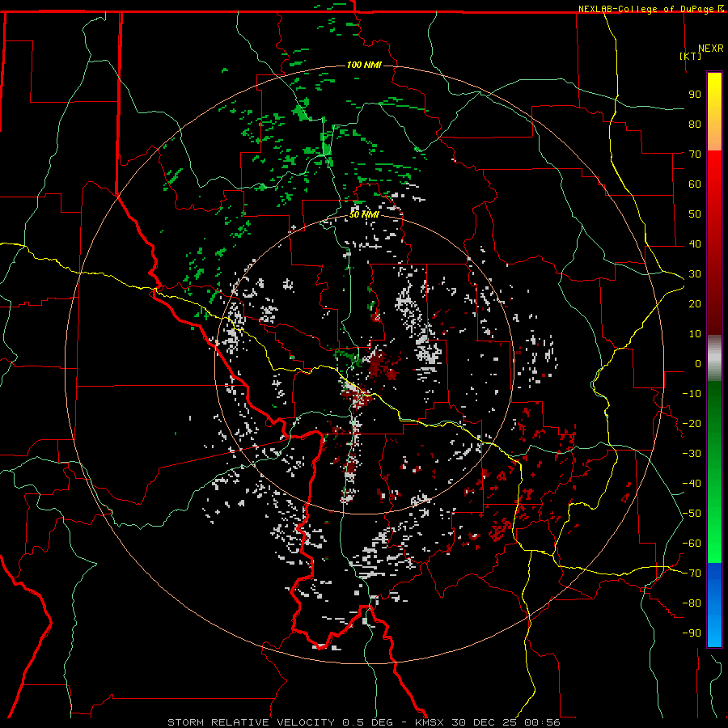Click the 30 DEC 25 date text
This screenshot has height=728, width=728.
coord(485,722)
